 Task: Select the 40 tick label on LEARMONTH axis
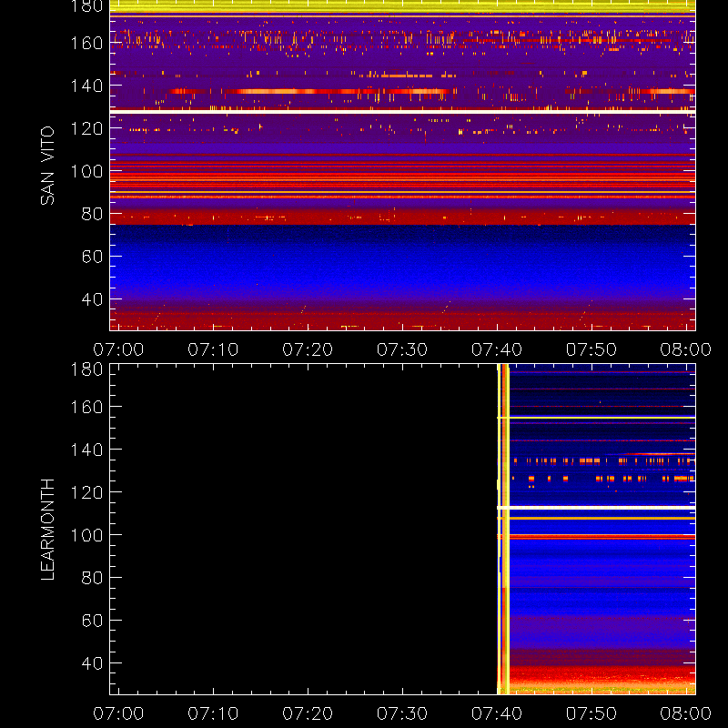coord(92,663)
